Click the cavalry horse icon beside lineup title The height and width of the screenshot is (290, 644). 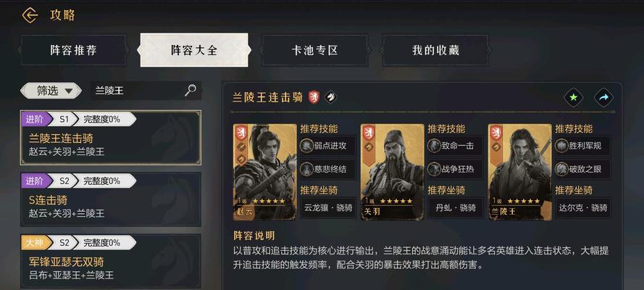[331, 97]
